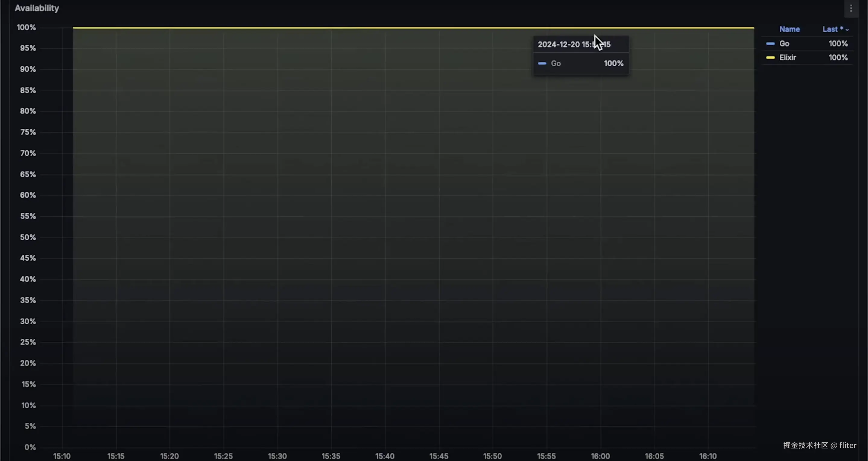Viewport: 868px width, 461px height.
Task: Click the 50% y-axis label
Action: [28, 237]
